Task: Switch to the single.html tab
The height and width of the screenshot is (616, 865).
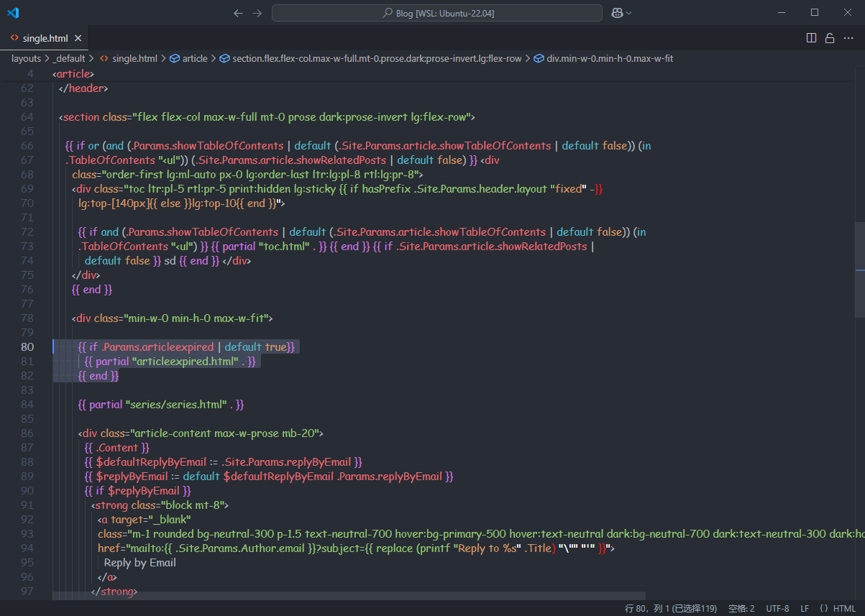Action: click(x=45, y=38)
